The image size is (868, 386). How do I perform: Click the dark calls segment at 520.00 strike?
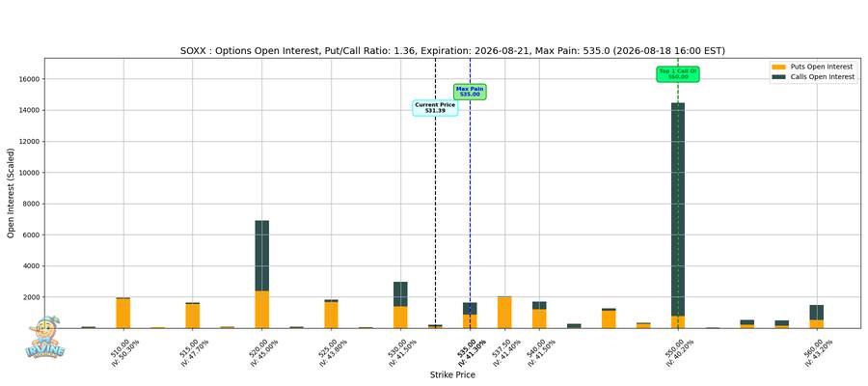tap(261, 256)
